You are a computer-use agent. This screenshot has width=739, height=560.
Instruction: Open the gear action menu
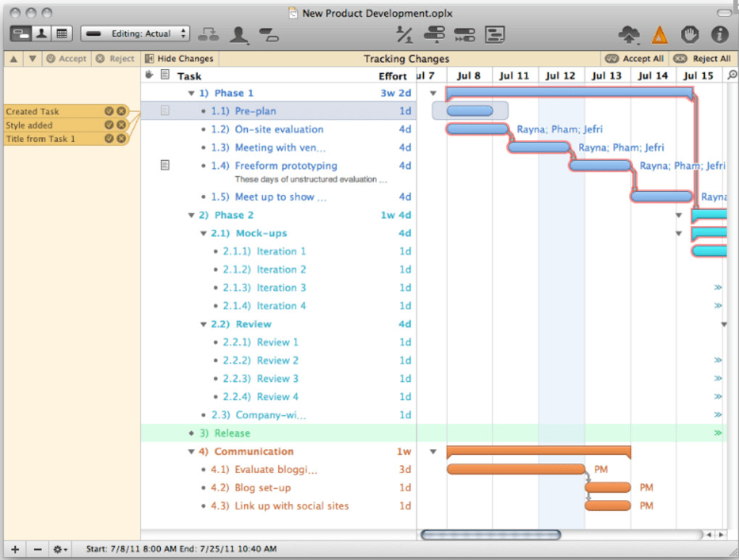(60, 549)
